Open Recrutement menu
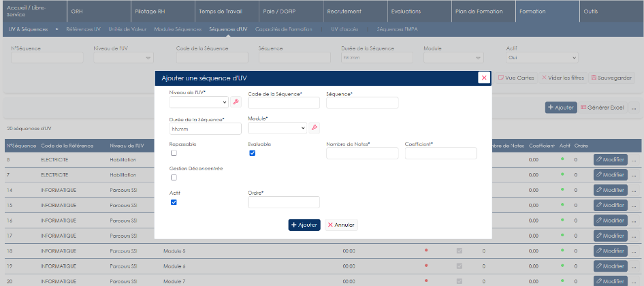644x286 pixels. pyautogui.click(x=355, y=12)
